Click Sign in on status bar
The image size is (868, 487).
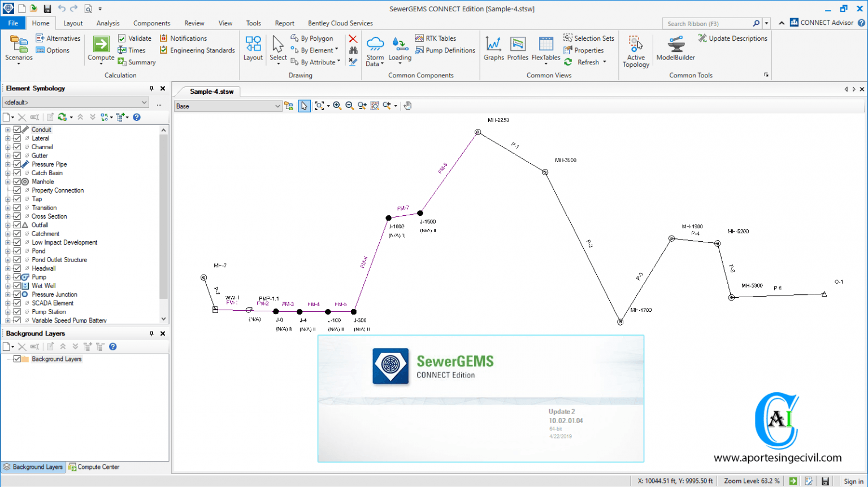[x=853, y=481]
